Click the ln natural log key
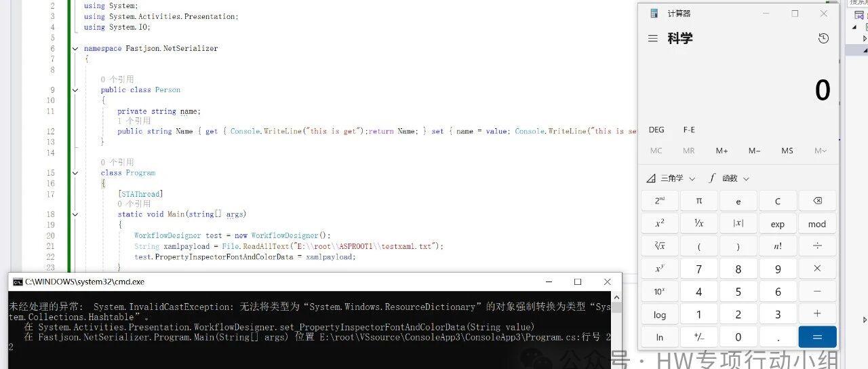This screenshot has height=369, width=868. (660, 337)
